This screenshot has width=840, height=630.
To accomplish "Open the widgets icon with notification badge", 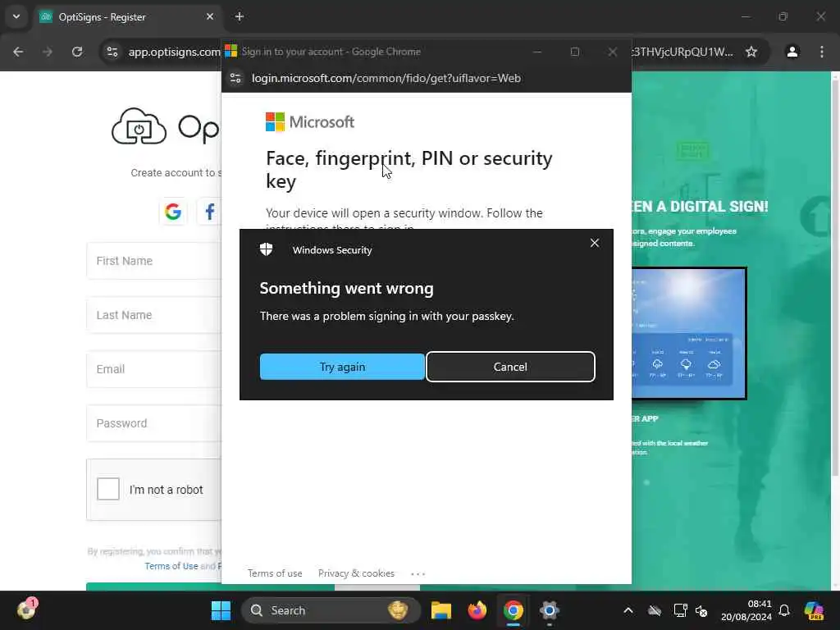I will point(27,609).
